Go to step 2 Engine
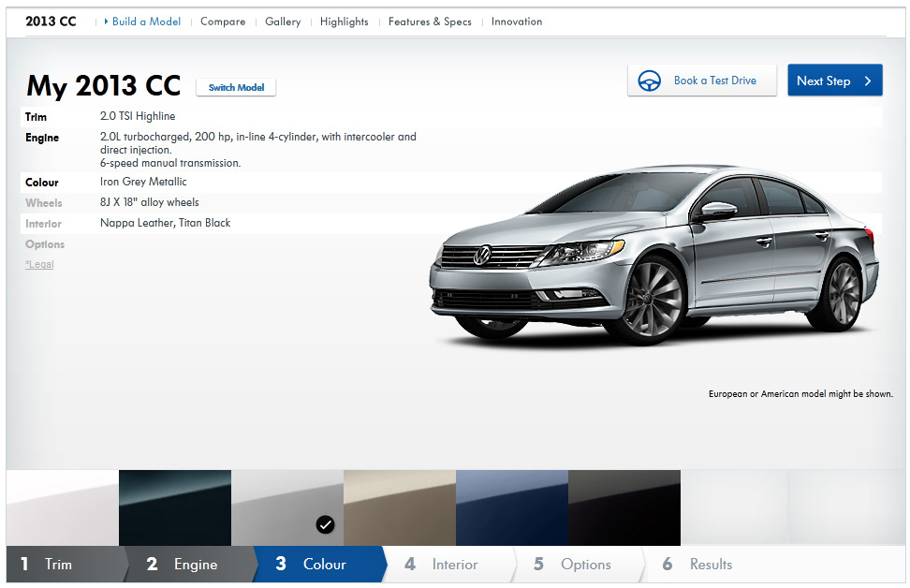The height and width of the screenshot is (588, 910). (x=192, y=565)
